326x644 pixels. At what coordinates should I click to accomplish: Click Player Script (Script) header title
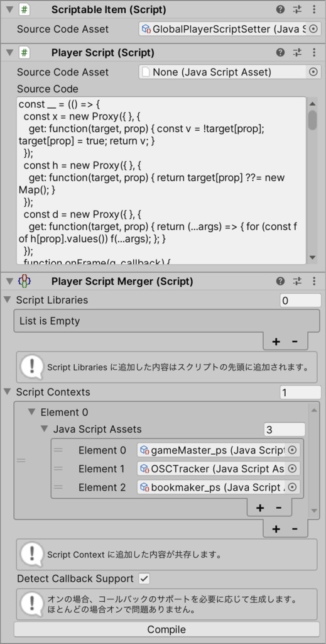point(103,53)
